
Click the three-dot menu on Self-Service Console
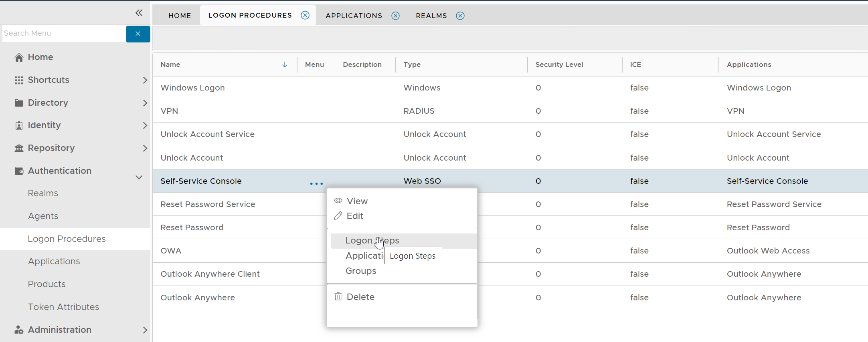tap(316, 183)
